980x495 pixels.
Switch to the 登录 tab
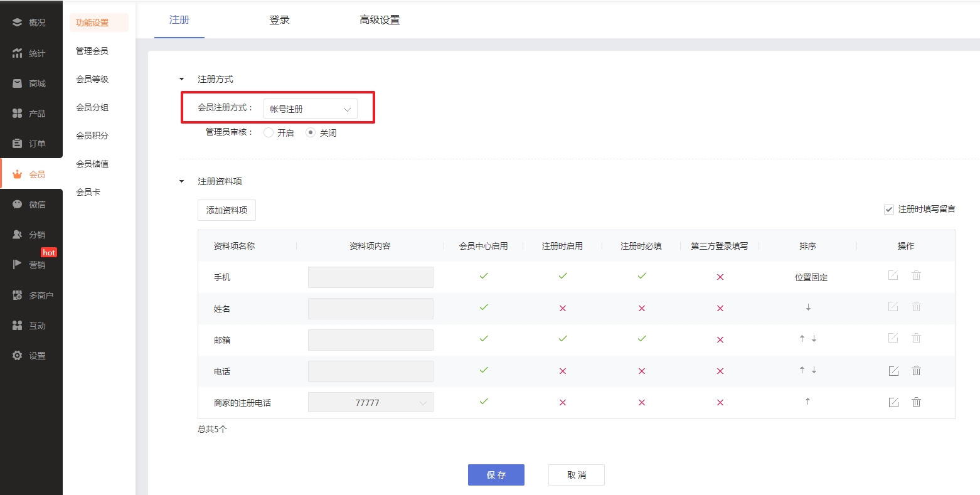point(279,20)
